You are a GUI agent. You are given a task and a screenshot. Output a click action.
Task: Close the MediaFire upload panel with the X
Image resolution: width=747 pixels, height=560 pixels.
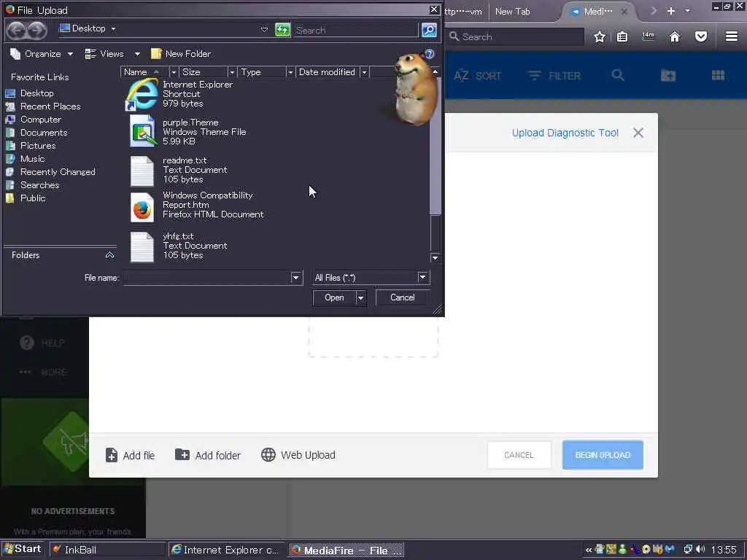[x=638, y=133]
